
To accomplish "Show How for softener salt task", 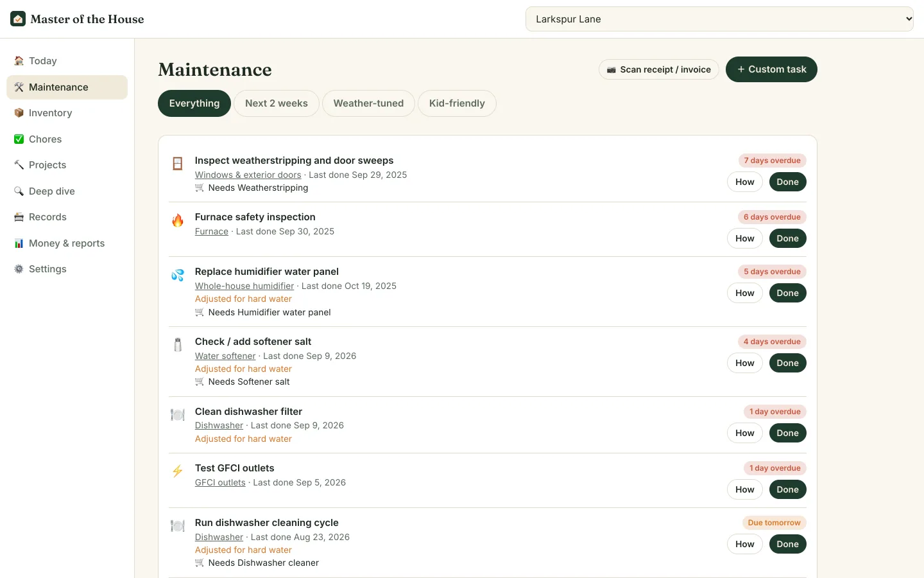I will coord(745,363).
